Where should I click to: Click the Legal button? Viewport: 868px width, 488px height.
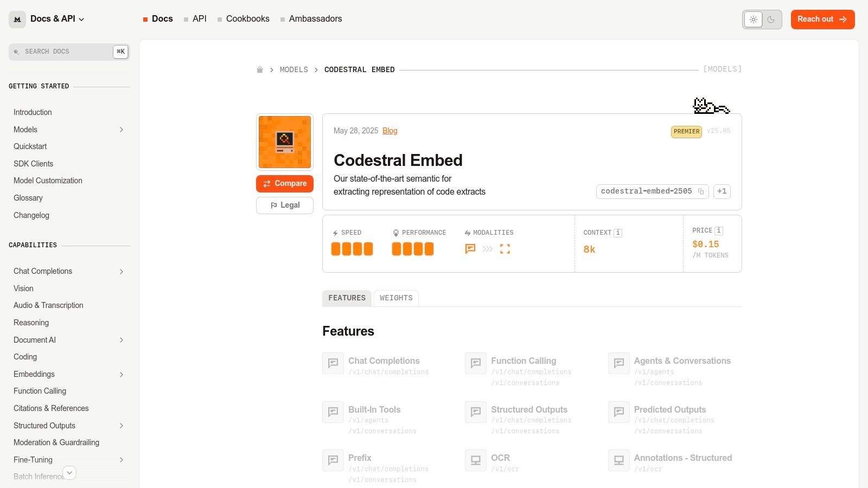click(285, 206)
